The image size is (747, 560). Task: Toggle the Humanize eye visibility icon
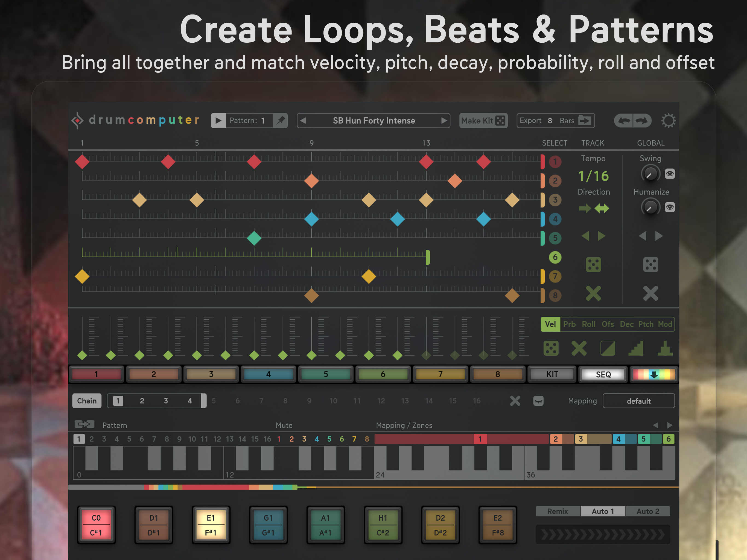(670, 207)
